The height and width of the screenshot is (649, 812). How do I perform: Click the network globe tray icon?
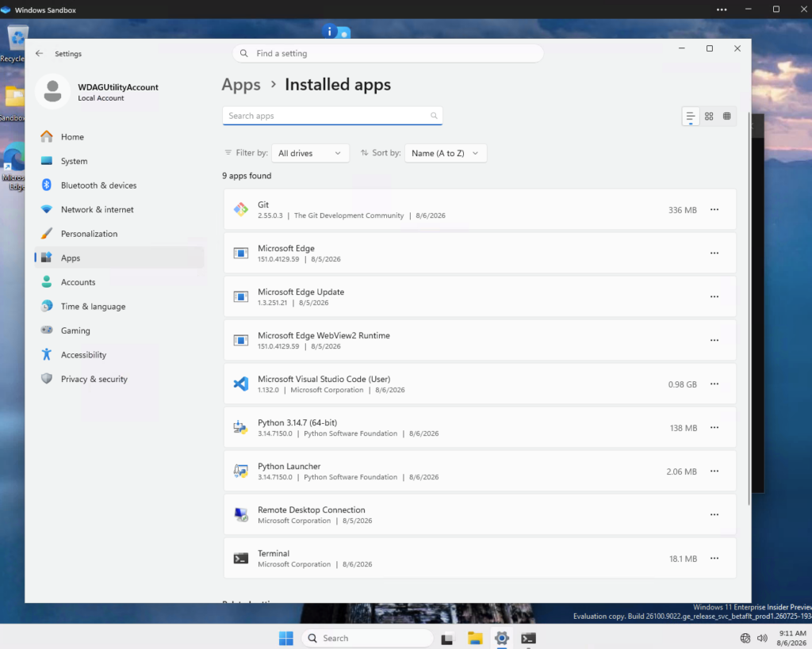745,638
